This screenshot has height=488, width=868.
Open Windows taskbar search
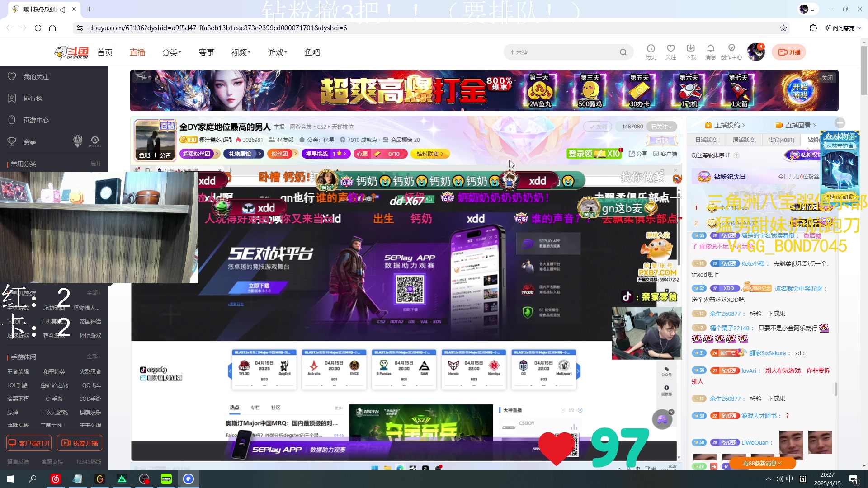(x=33, y=479)
